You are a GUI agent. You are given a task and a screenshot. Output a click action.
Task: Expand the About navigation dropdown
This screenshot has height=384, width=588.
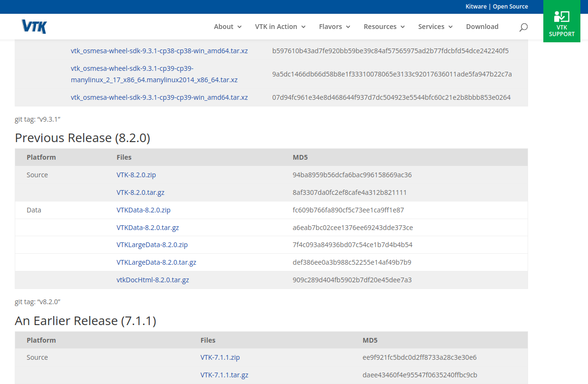click(x=224, y=27)
